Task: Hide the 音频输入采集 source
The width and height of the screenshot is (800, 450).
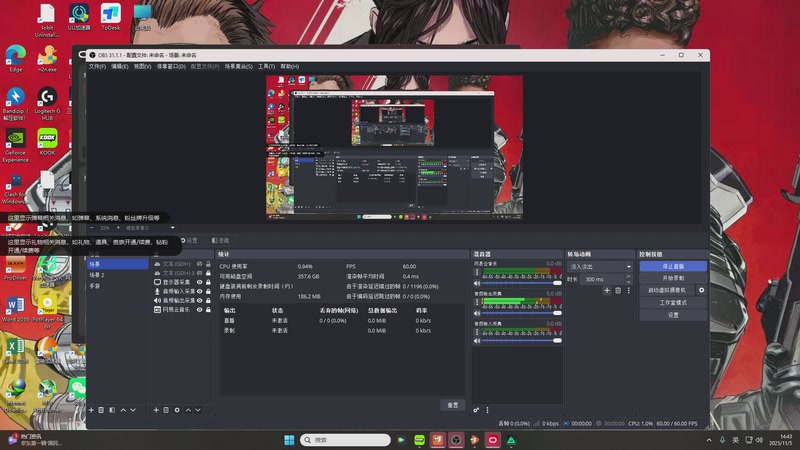Action: click(199, 291)
